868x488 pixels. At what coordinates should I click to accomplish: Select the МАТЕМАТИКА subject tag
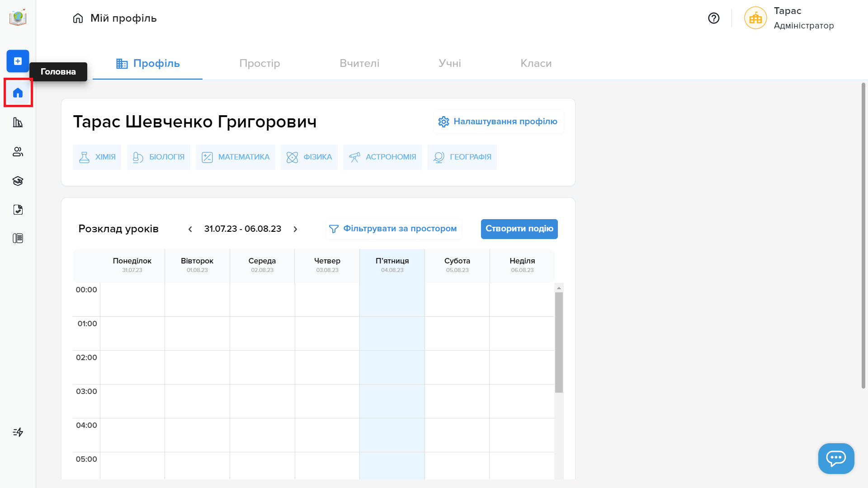[235, 157]
